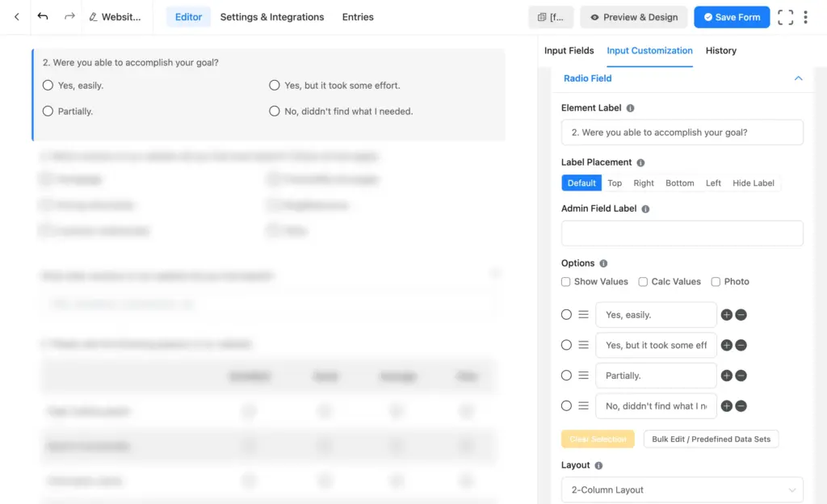Edit the "Yes, but it took some eff" option field
Viewport: 827px width, 504px height.
[656, 346]
